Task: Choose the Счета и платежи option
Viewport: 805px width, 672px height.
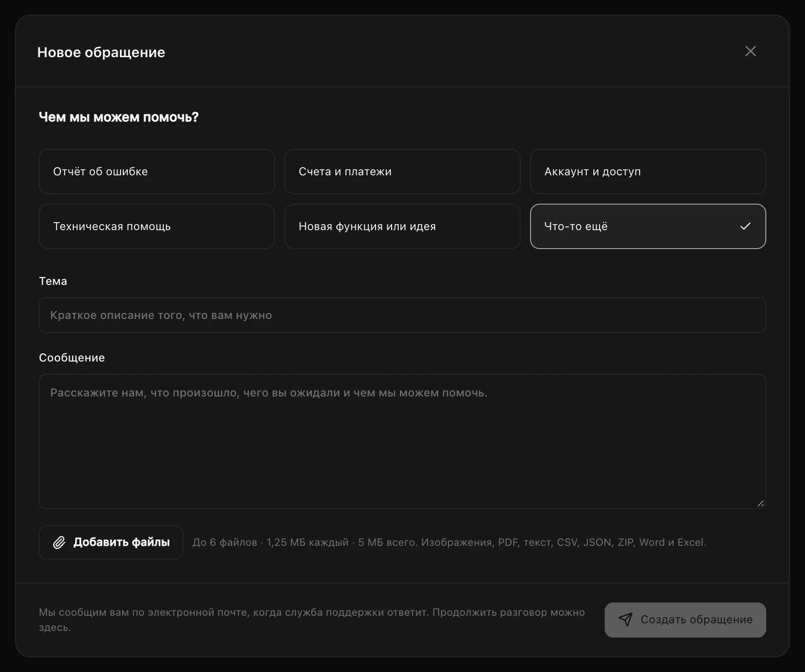Action: pyautogui.click(x=402, y=172)
